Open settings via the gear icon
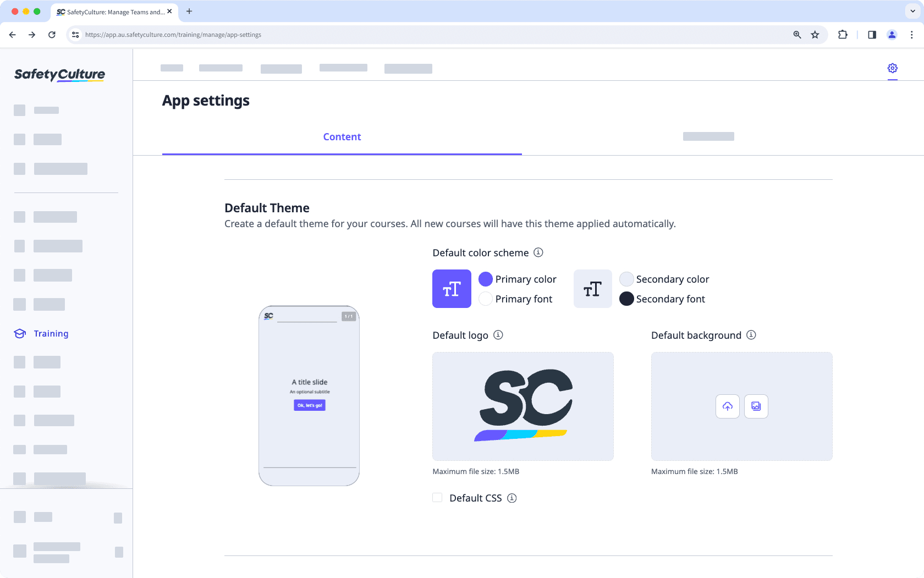The image size is (924, 578). tap(892, 69)
